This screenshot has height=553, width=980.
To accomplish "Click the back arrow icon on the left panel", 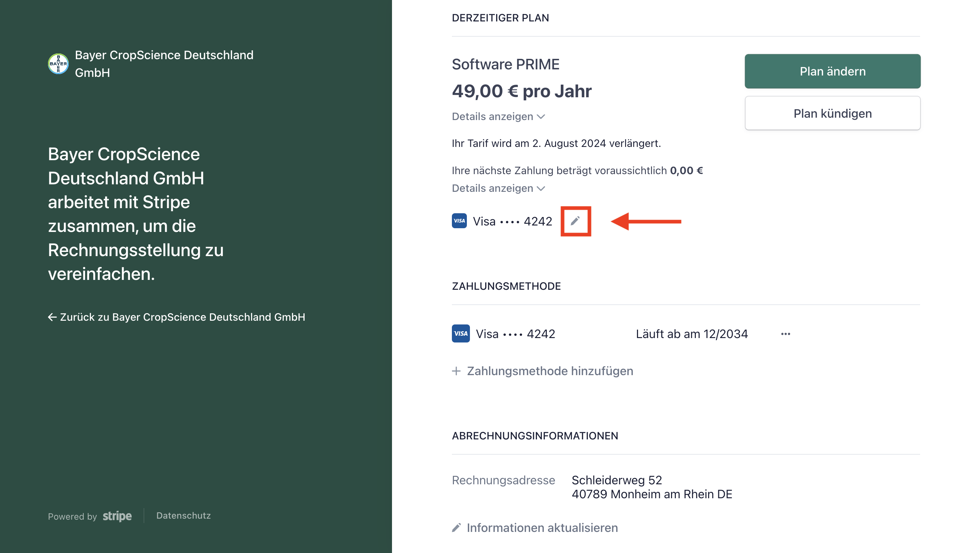I will tap(52, 317).
